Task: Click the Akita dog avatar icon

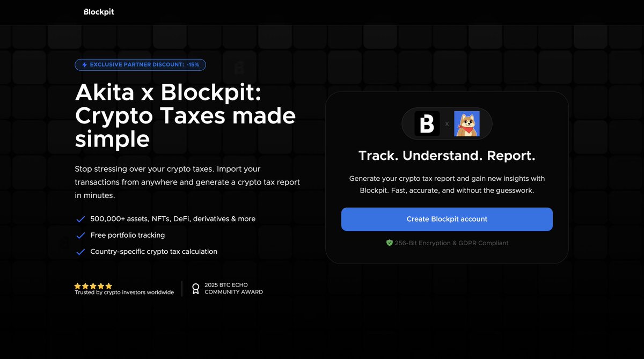Action: 467,124
